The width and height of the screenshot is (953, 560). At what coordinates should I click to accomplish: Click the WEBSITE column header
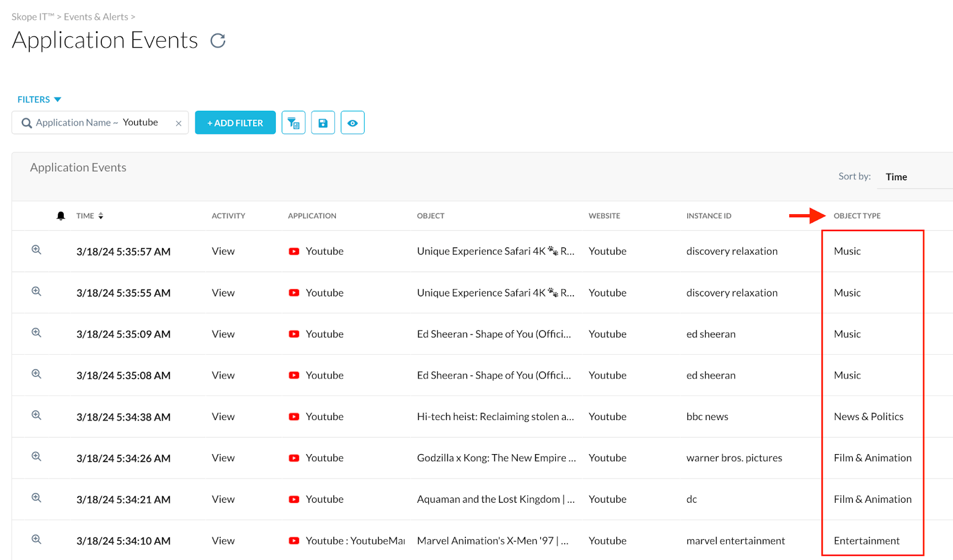[604, 216]
